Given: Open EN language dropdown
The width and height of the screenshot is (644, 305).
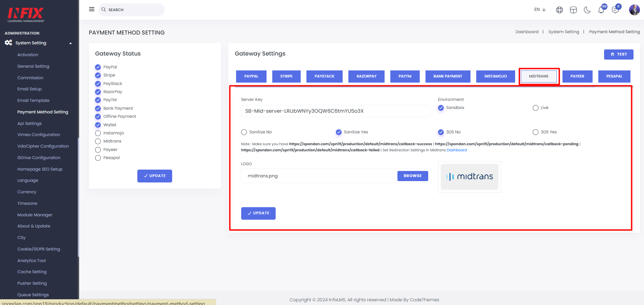Looking at the screenshot, I should [x=540, y=9].
